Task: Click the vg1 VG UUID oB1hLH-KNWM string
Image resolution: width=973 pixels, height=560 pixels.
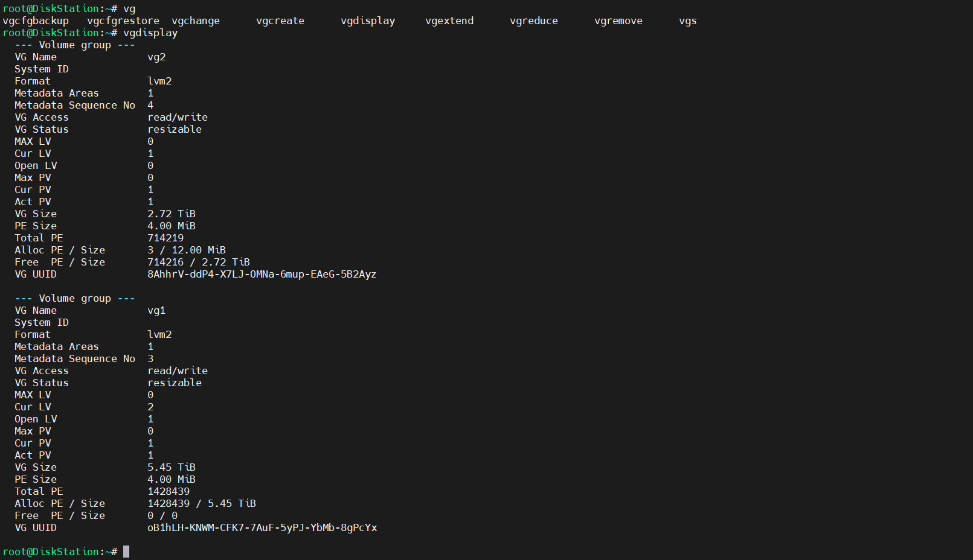Action: tap(262, 527)
